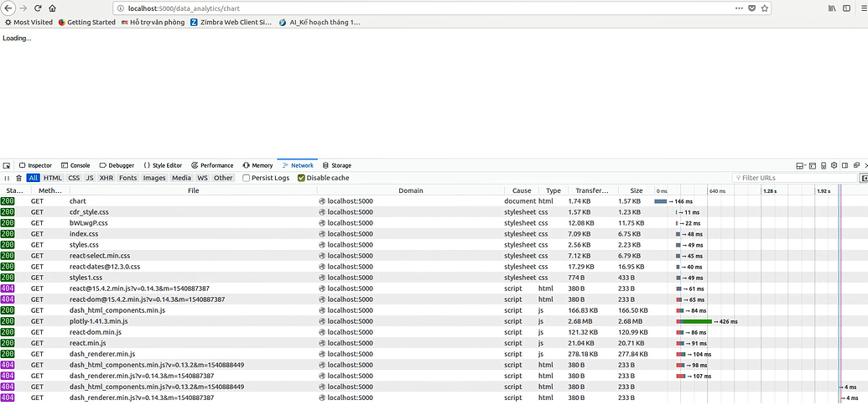Open the Zimbra Web Client bookmark

click(231, 23)
